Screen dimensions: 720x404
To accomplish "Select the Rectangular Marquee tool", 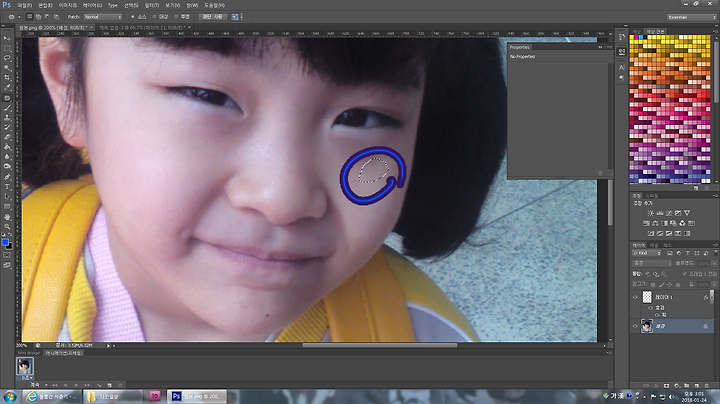I will [7, 49].
